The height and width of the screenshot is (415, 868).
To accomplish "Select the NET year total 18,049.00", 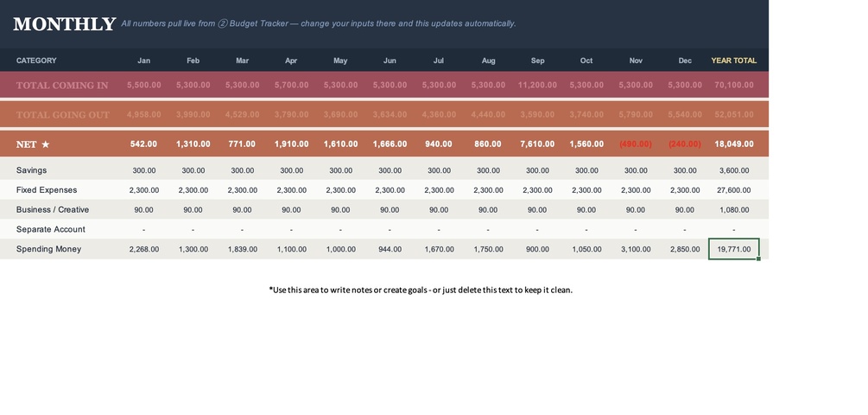I will click(733, 144).
